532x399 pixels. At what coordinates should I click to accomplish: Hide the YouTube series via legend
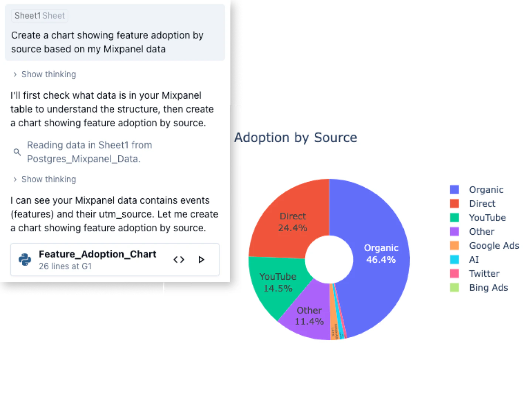click(x=487, y=218)
